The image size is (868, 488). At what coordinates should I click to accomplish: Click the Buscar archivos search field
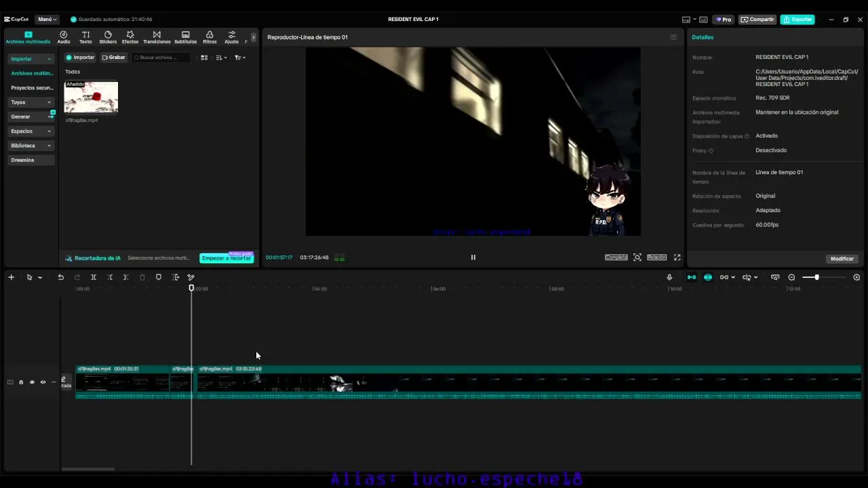[x=161, y=58]
